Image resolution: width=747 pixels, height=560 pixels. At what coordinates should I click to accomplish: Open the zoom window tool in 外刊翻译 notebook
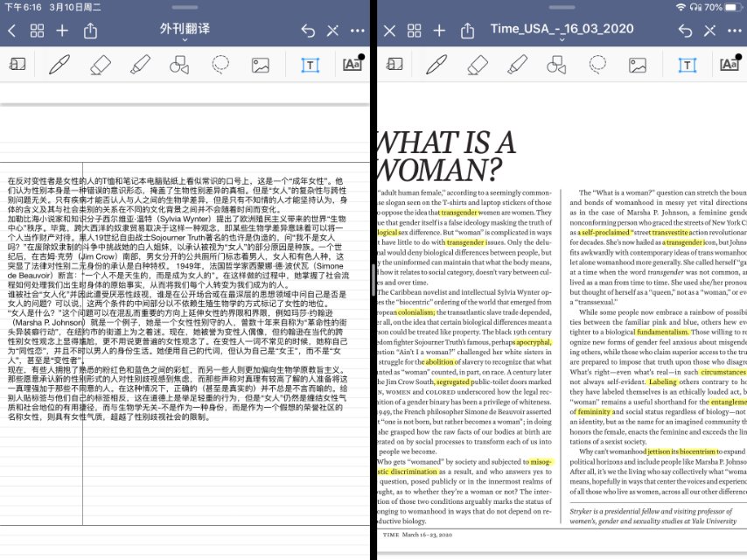(17, 65)
